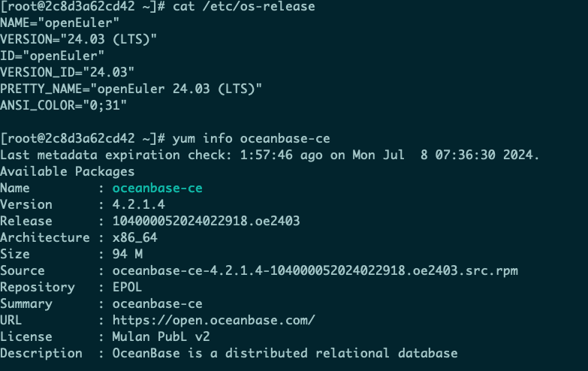Click the release value 104000052024022918.oe2403

[x=206, y=221]
